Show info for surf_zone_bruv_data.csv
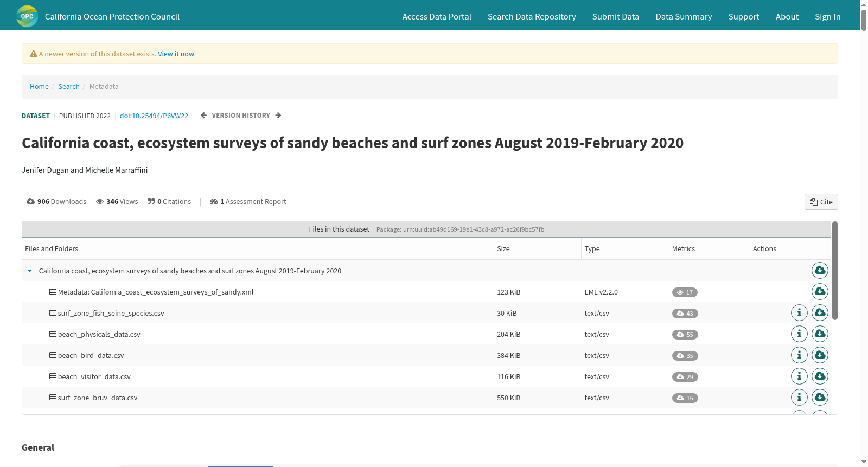This screenshot has height=467, width=868. coord(799,397)
